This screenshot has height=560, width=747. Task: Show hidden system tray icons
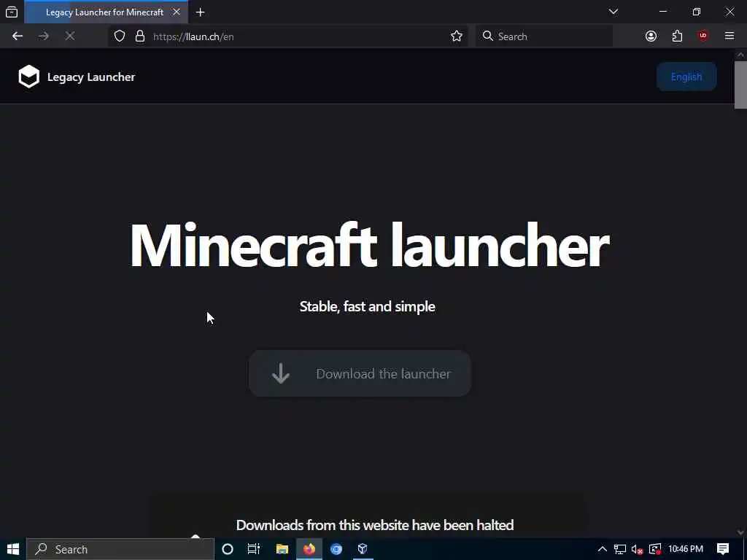coord(602,549)
